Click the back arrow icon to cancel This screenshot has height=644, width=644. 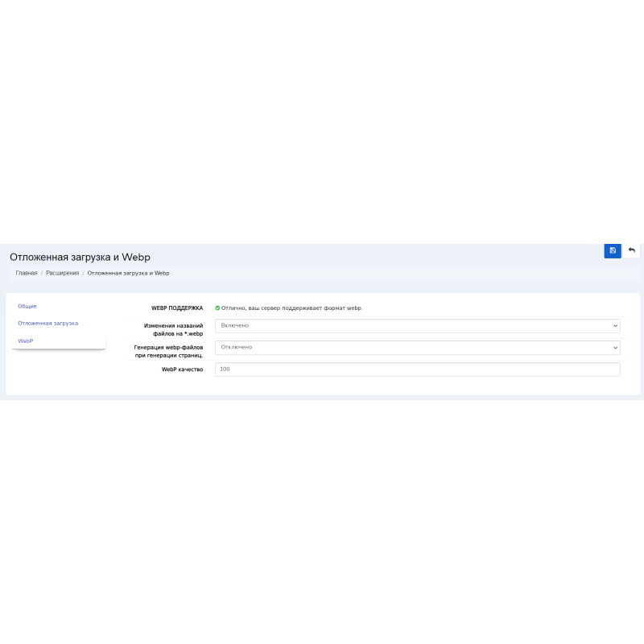tap(632, 250)
